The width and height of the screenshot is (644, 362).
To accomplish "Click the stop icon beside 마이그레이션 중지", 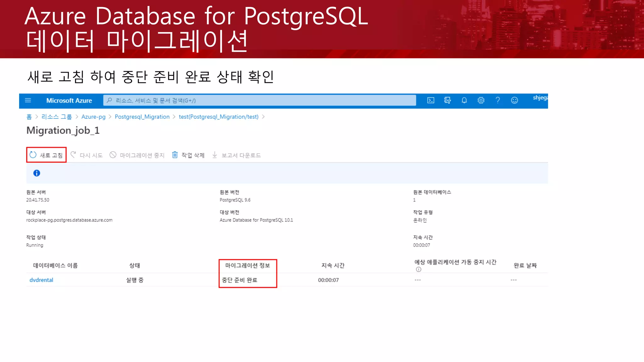I will coord(113,155).
